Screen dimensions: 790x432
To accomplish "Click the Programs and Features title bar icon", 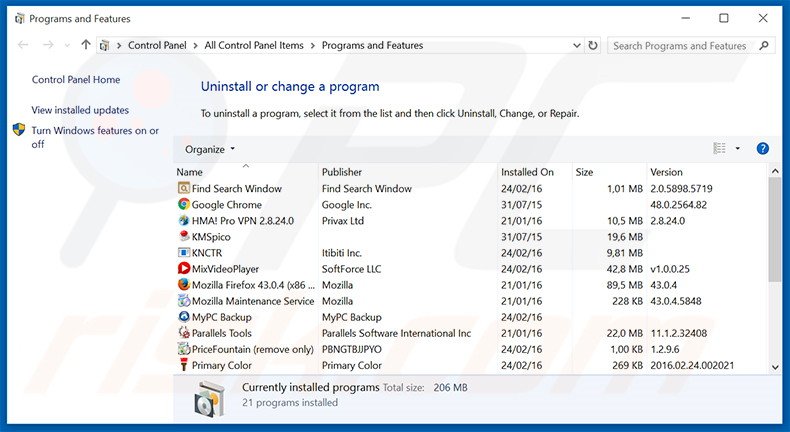I will (20, 19).
